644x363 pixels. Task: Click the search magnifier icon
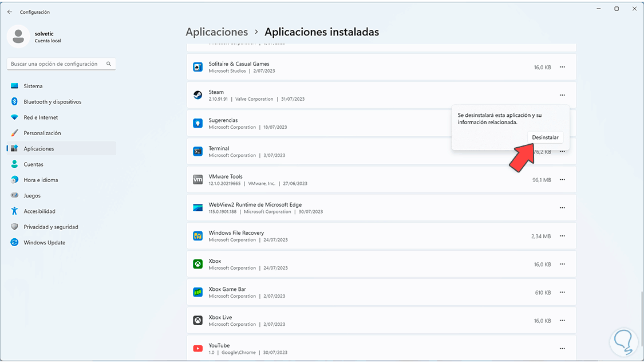[x=108, y=64]
